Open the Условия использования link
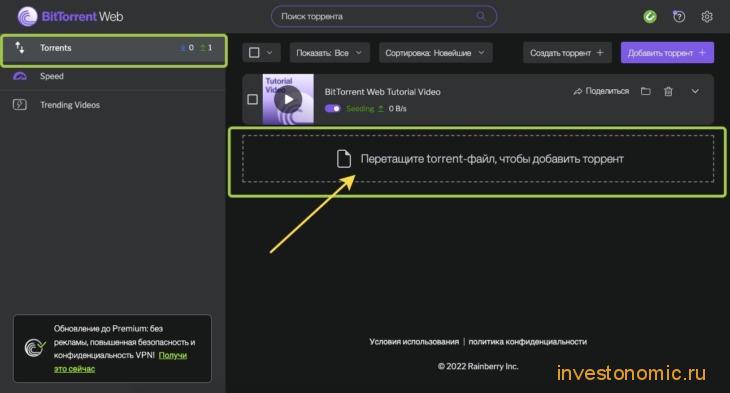 tap(414, 341)
